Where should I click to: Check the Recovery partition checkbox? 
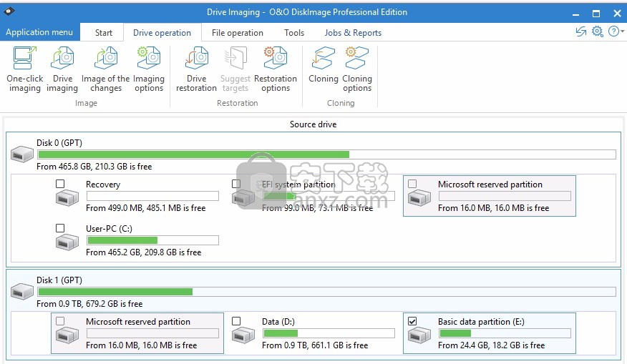[x=60, y=184]
